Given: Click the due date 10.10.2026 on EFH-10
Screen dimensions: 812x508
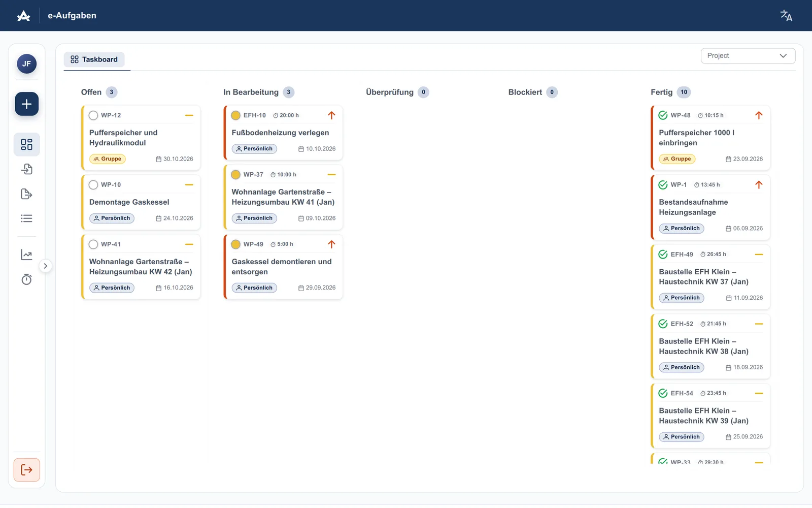Looking at the screenshot, I should [317, 149].
